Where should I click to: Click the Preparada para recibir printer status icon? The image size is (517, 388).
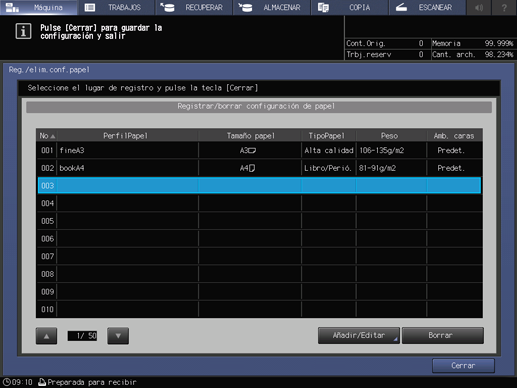[42, 382]
